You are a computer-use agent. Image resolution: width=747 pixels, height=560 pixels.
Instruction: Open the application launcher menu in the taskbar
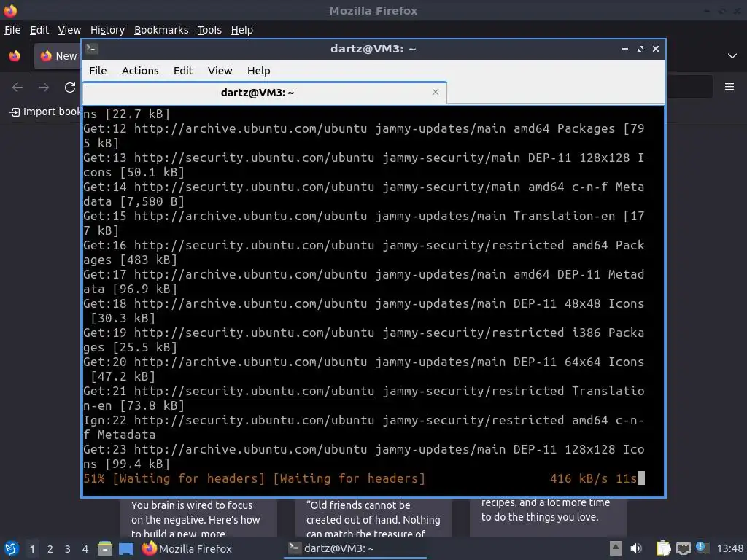coord(12,548)
